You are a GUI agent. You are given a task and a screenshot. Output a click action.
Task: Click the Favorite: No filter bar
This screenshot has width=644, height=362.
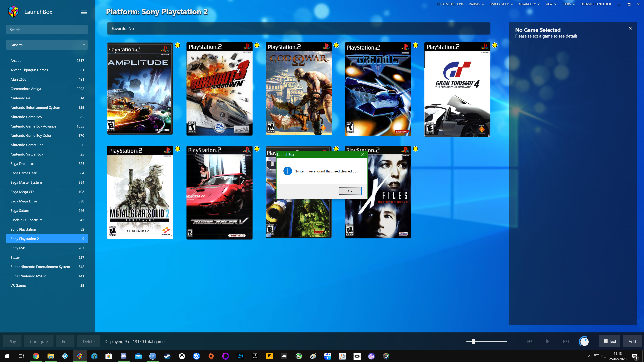[x=299, y=28]
